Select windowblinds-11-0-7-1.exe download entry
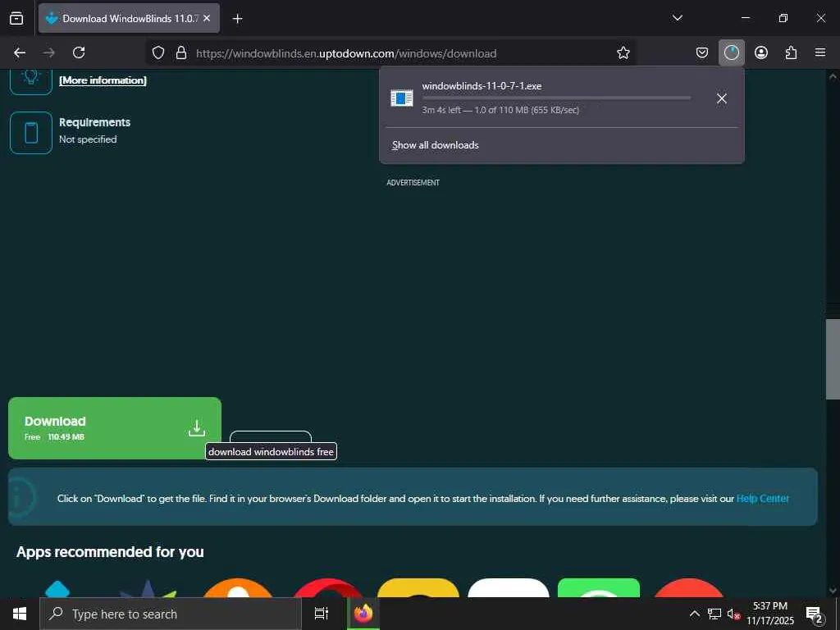 click(x=543, y=98)
